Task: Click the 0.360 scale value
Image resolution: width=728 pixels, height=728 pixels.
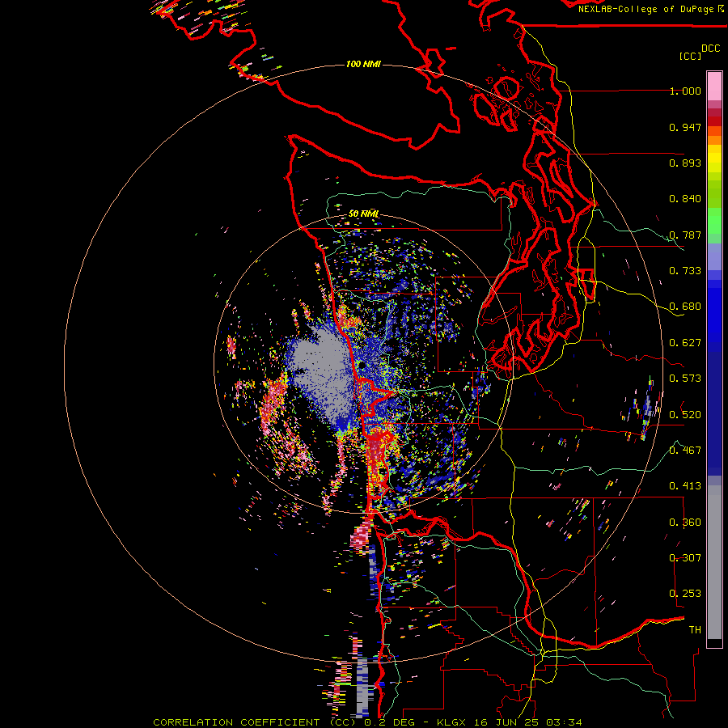Action: [x=685, y=522]
